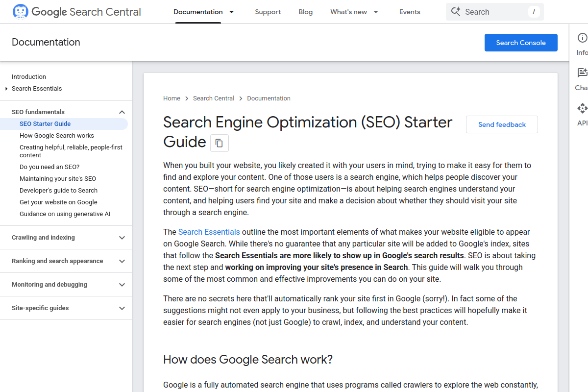Open Introduction in the sidebar
588x392 pixels.
tap(29, 77)
